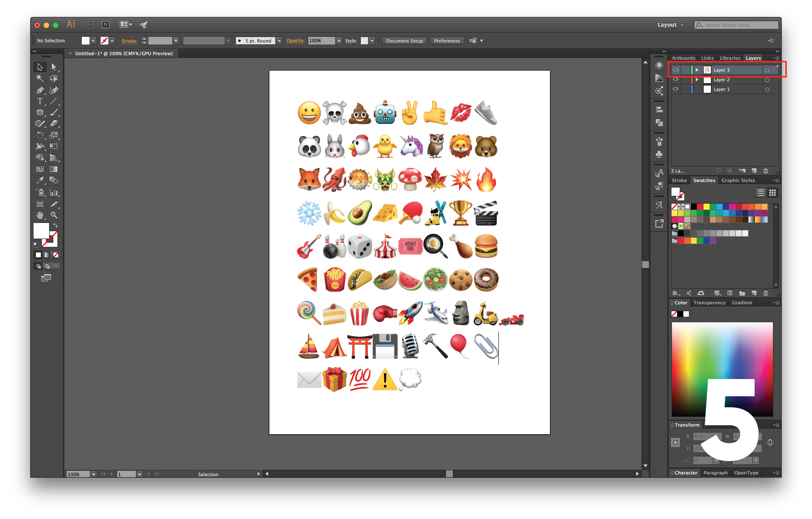Hide Layer 3 visibility eye
This screenshot has width=812, height=519.
[675, 70]
